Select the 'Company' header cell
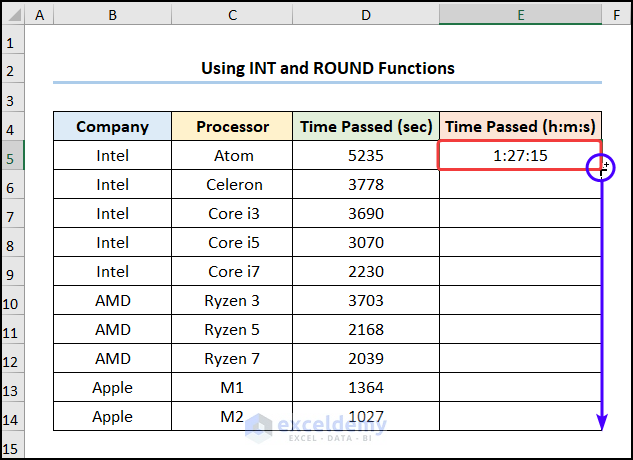Image resolution: width=633 pixels, height=460 pixels. pos(112,127)
